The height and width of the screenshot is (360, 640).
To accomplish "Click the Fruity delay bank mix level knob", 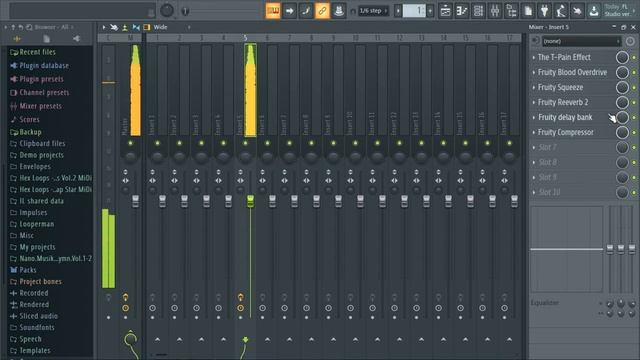I will 622,118.
